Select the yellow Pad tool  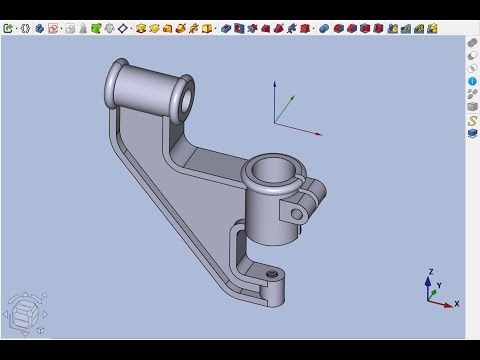(141, 29)
